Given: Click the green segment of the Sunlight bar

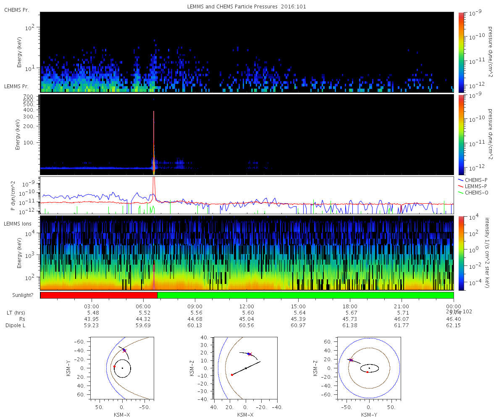Looking at the screenshot, I should (x=305, y=295).
